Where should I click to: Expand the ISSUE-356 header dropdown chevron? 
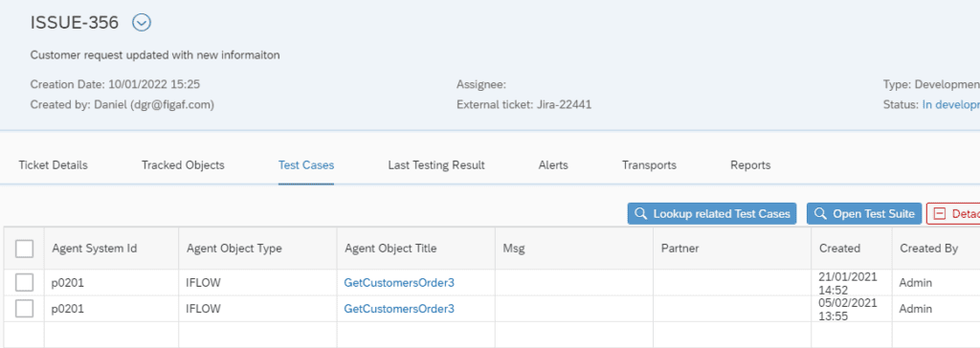pos(142,23)
